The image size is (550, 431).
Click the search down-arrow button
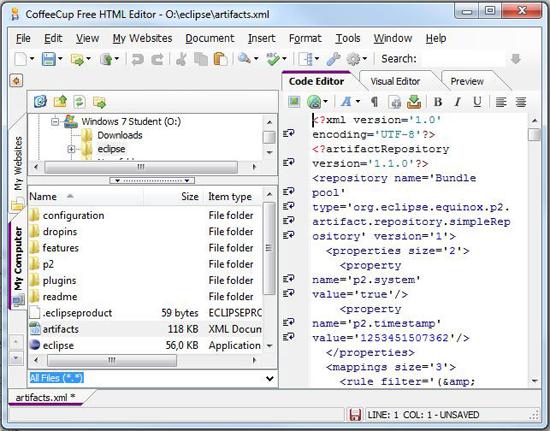[x=516, y=59]
